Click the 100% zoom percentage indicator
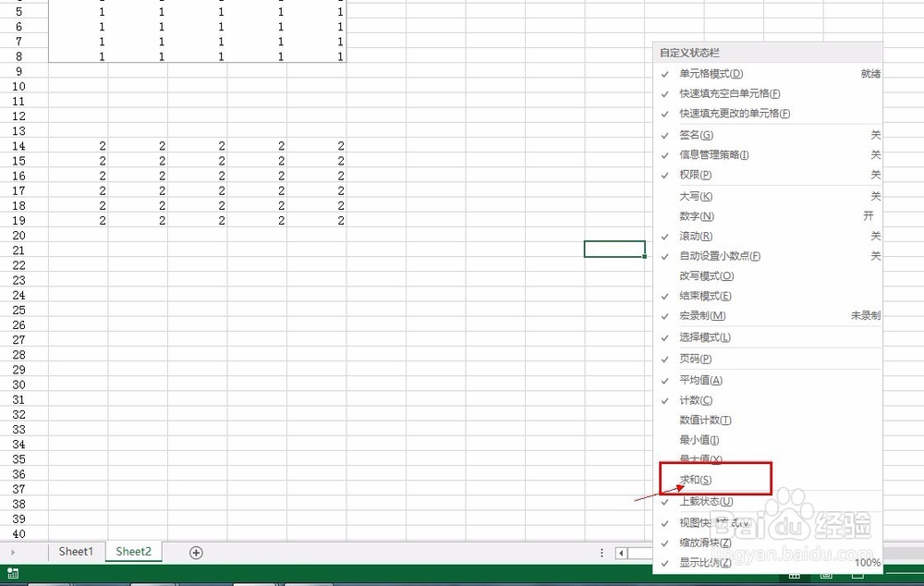Screen dimensions: 924x586 868,563
